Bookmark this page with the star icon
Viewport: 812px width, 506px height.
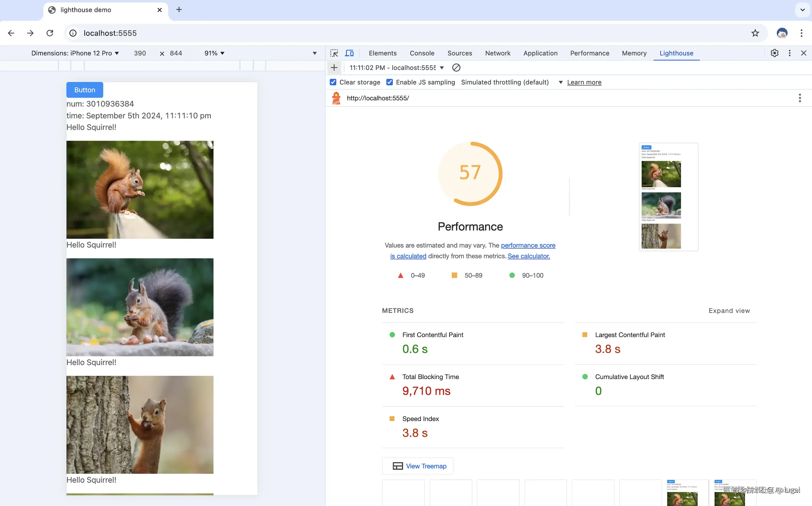pos(755,33)
